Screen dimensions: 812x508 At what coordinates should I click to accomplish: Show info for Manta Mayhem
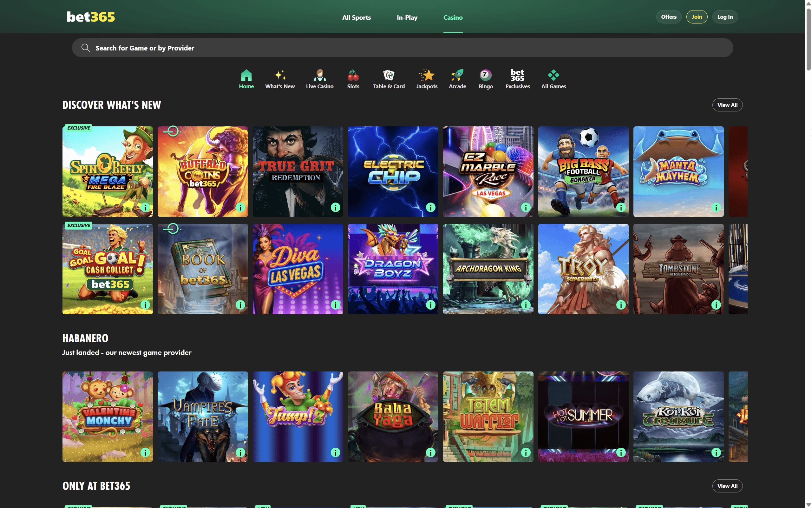[x=716, y=207]
